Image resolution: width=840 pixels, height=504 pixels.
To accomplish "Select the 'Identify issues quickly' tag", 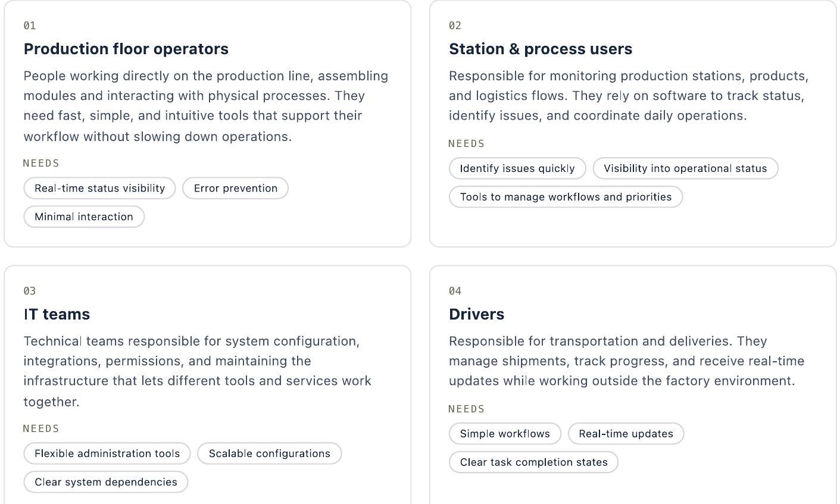I will point(517,168).
